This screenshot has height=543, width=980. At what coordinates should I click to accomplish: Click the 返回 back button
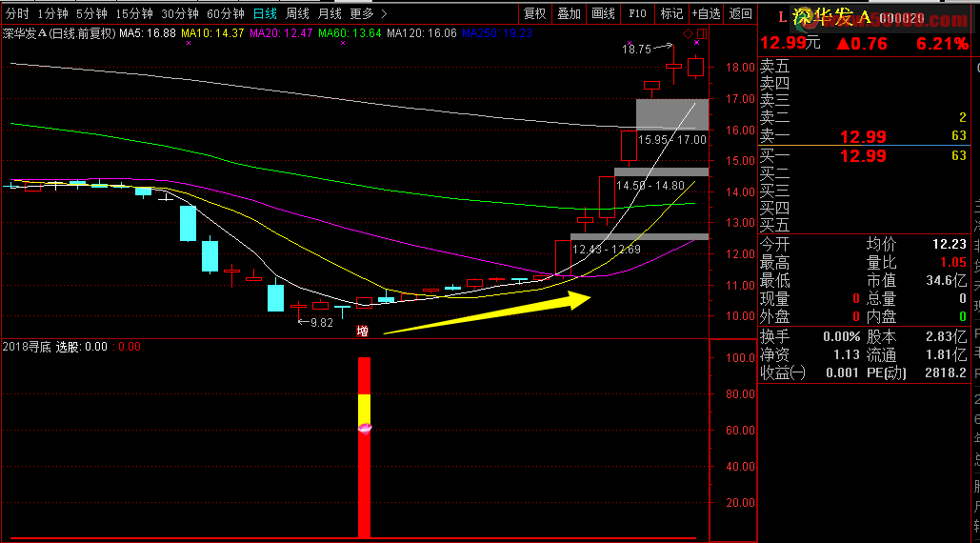741,13
